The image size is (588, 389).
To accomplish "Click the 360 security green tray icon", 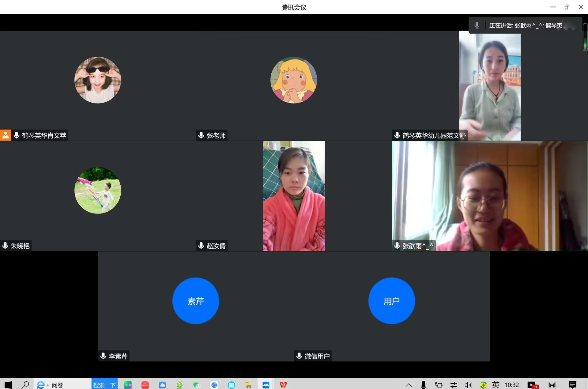I will coord(483,385).
